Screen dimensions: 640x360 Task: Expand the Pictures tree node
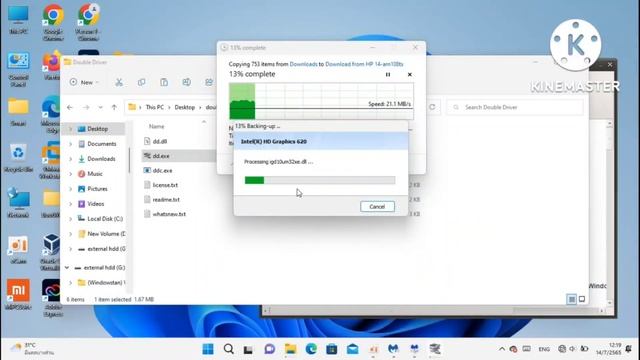(70, 189)
